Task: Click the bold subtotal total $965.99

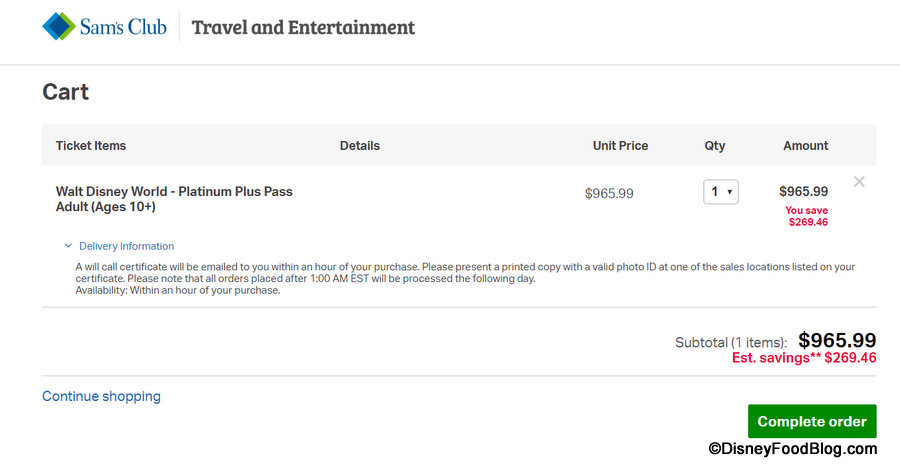Action: [837, 340]
